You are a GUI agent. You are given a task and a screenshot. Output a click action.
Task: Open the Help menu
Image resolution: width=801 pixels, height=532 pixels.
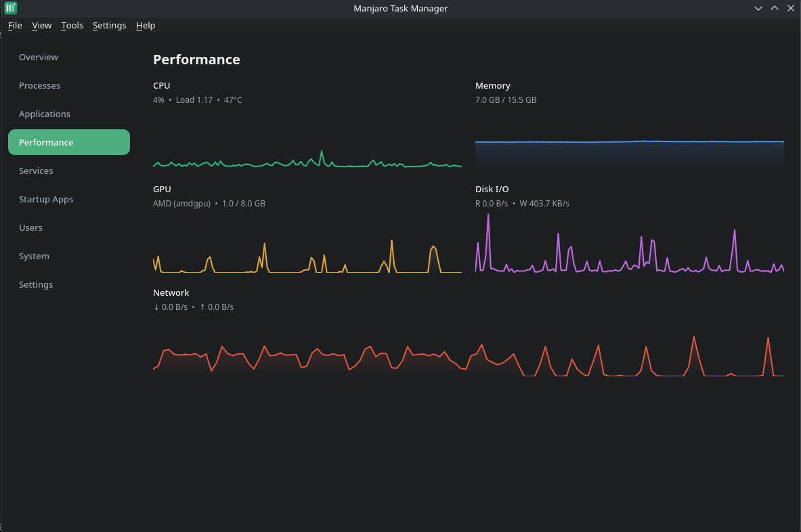pos(146,26)
